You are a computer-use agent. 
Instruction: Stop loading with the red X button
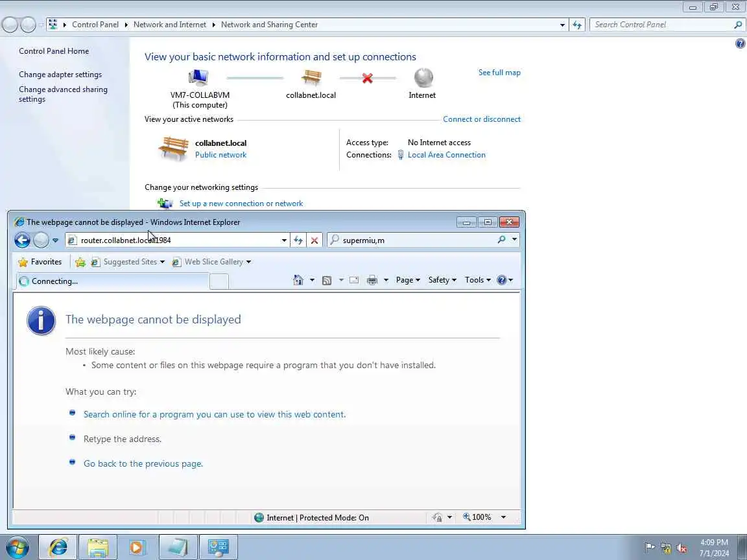[314, 240]
